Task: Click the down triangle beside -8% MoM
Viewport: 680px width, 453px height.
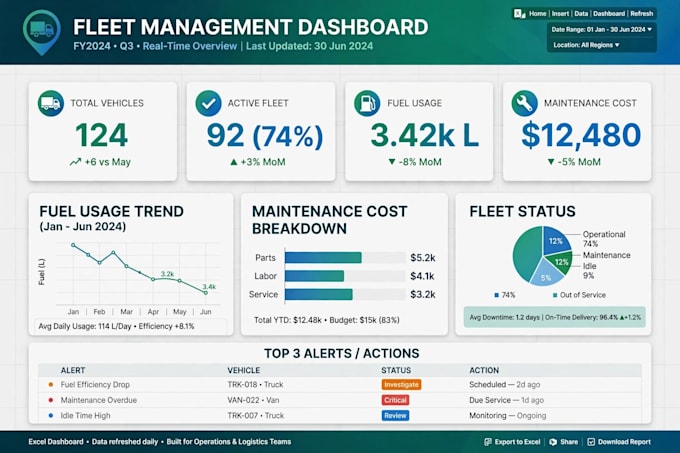Action: click(x=392, y=162)
